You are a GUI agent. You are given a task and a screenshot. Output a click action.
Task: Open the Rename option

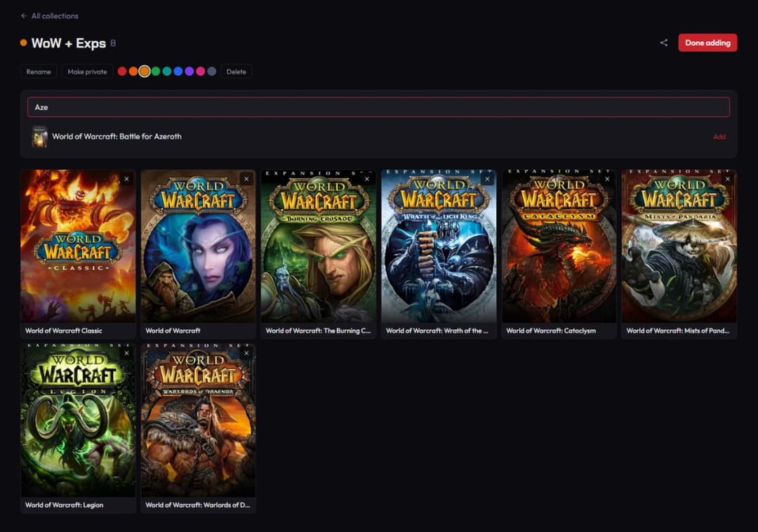[39, 72]
